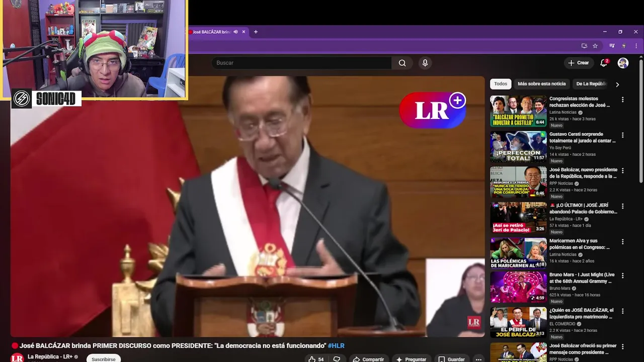Show more filter chips with right arrow
644x362 pixels.
pyautogui.click(x=617, y=84)
